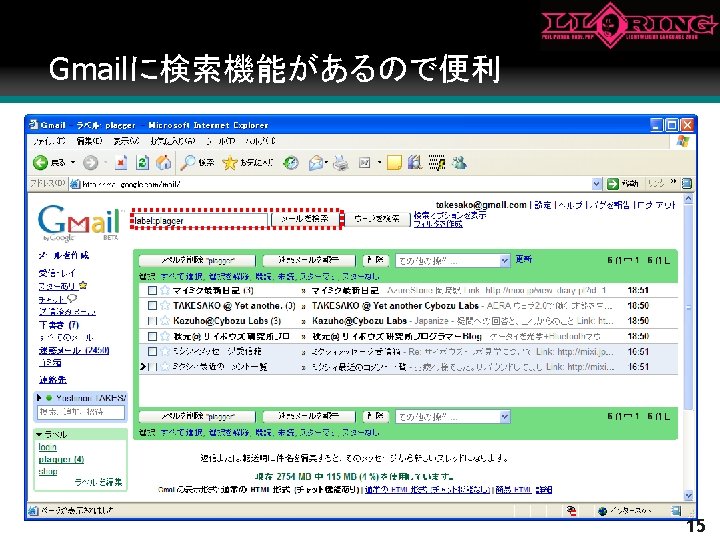
Task: Open the Favorites menu in IE
Action: click(172, 141)
